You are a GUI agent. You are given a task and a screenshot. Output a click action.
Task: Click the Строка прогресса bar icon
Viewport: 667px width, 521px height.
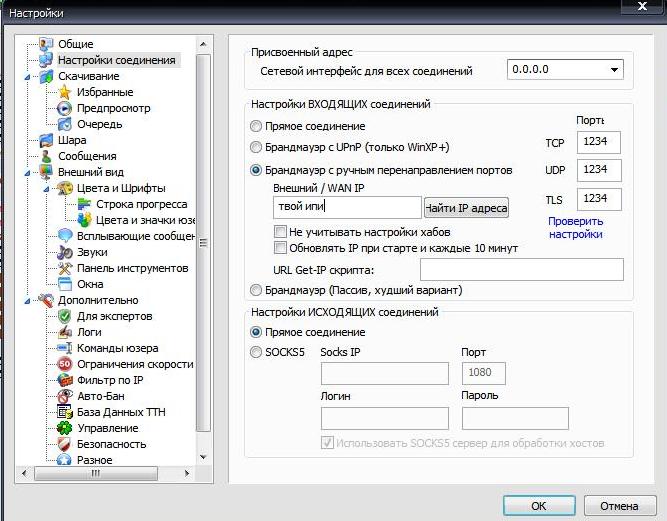point(84,204)
